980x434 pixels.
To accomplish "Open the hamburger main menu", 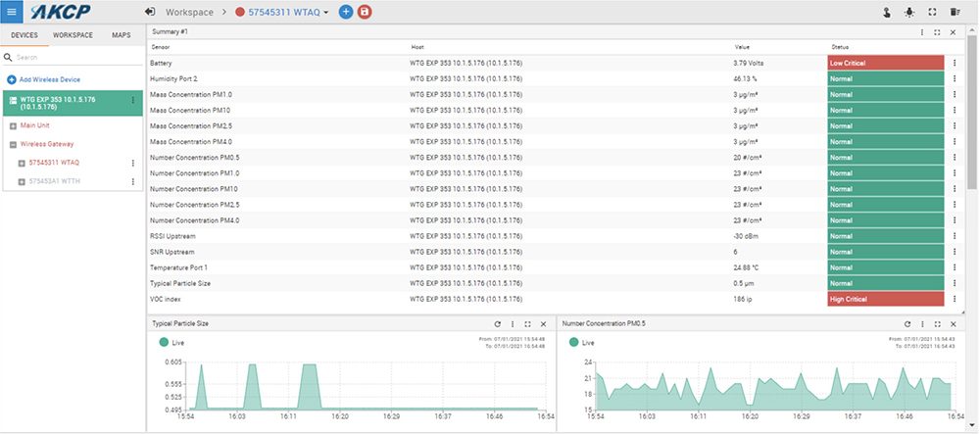I will 12,11.
